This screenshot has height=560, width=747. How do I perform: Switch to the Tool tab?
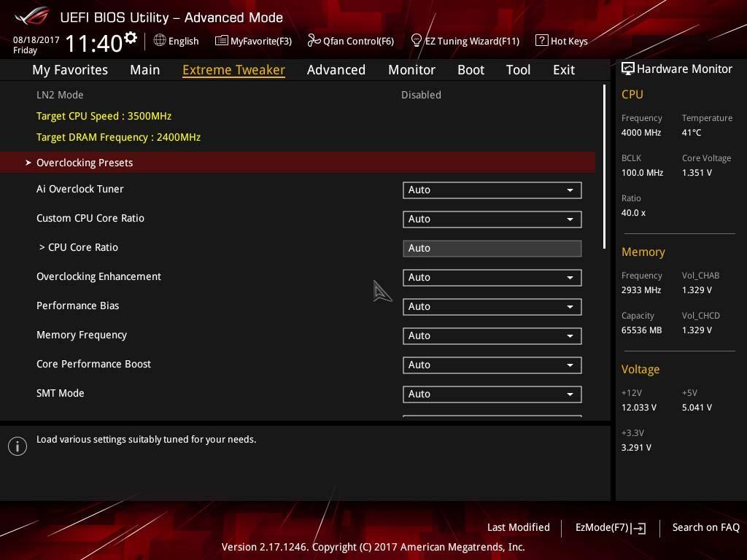click(519, 69)
